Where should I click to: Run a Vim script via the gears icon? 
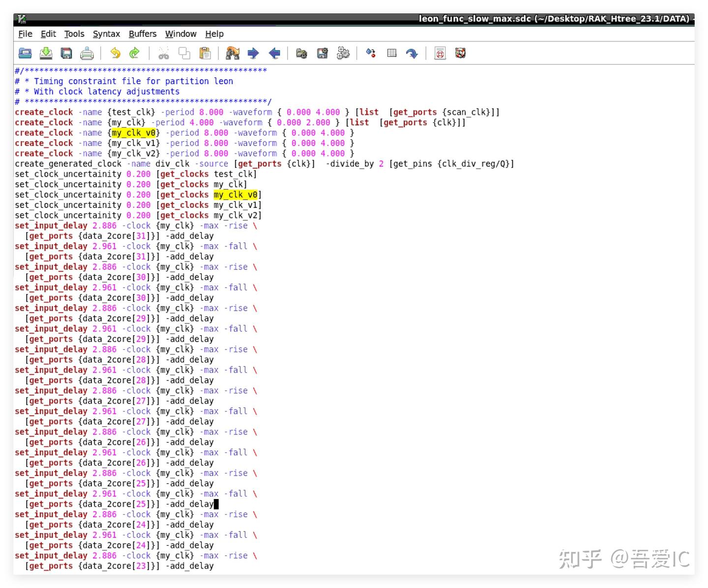pyautogui.click(x=343, y=53)
